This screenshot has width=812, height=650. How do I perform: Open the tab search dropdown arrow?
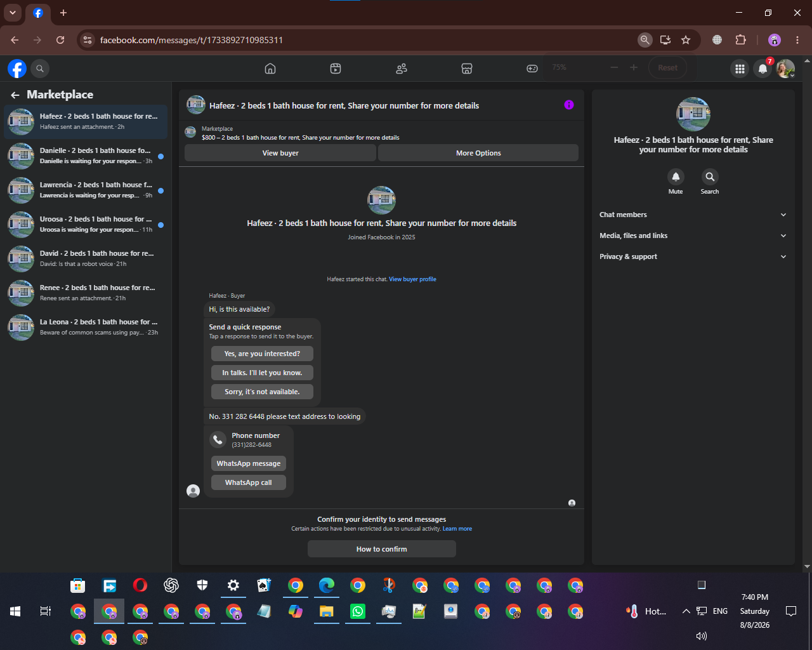tap(13, 13)
